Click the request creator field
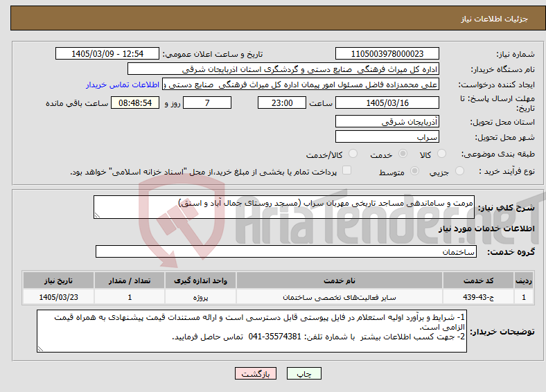Image resolution: width=546 pixels, height=392 pixels. tap(301, 84)
